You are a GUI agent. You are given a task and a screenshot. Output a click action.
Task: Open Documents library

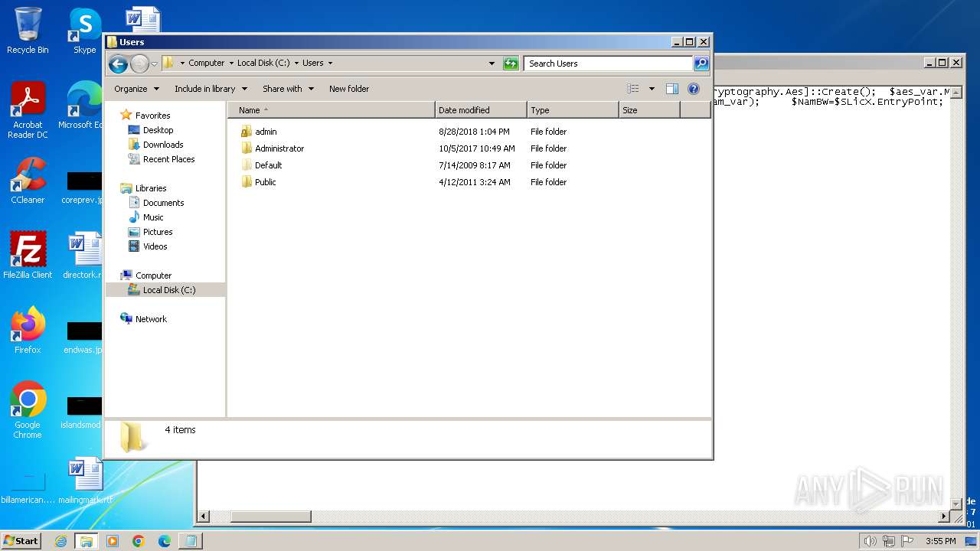tap(163, 203)
